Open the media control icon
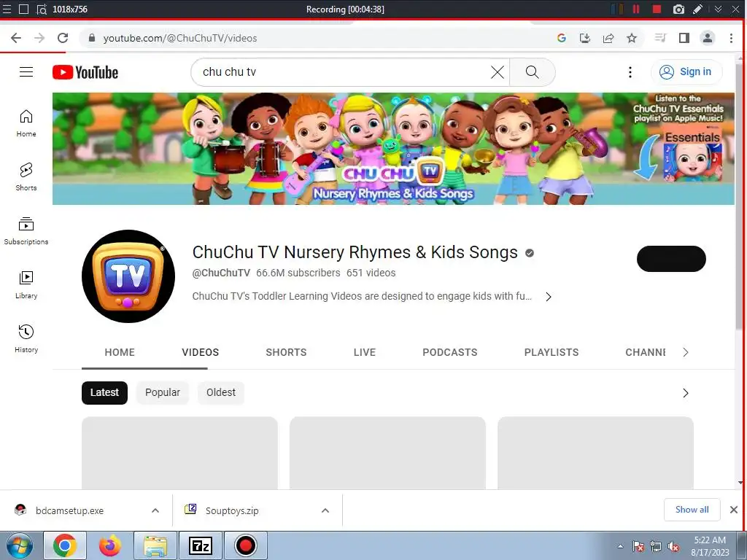The image size is (747, 560). pos(660,38)
